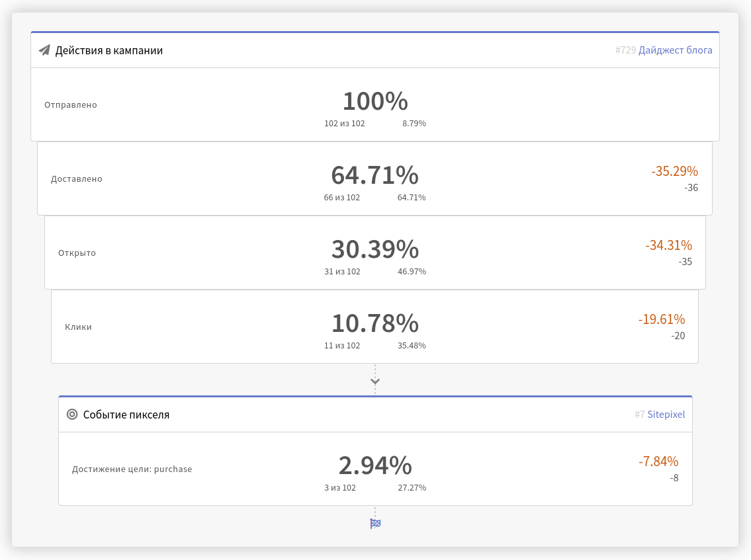
Task: Select the Доставлено funnel row label
Action: click(x=77, y=179)
